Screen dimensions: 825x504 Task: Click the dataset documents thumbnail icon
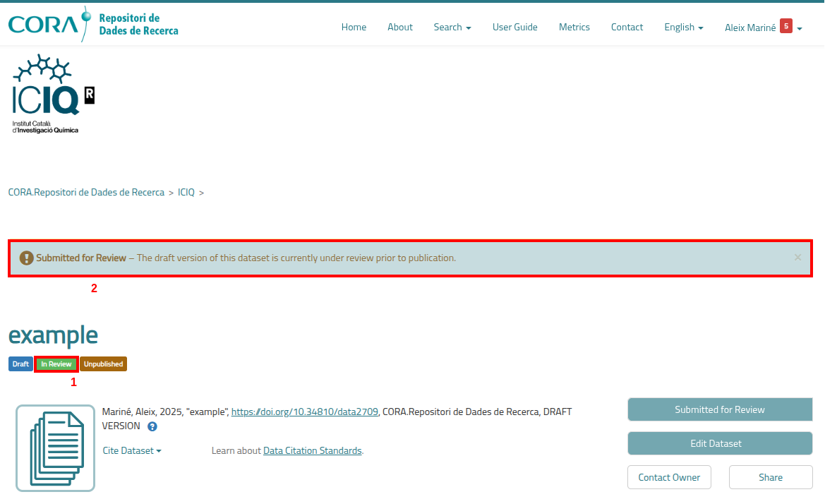pyautogui.click(x=55, y=448)
